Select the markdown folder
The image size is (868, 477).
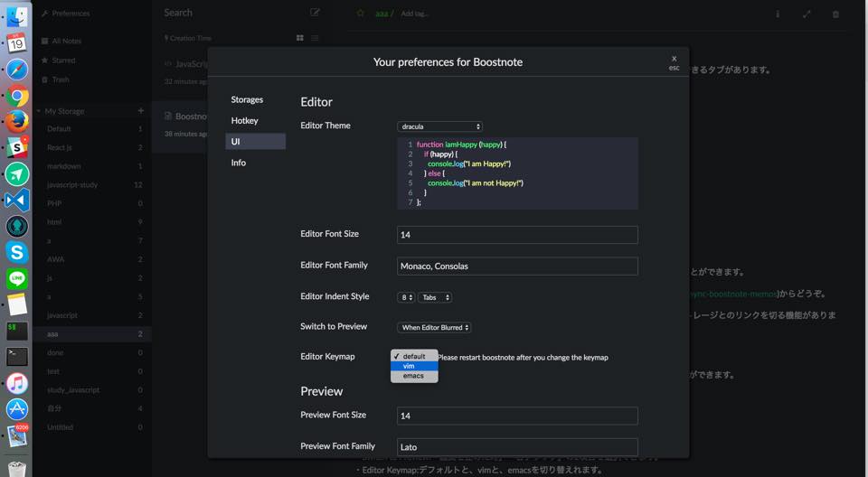[91, 166]
